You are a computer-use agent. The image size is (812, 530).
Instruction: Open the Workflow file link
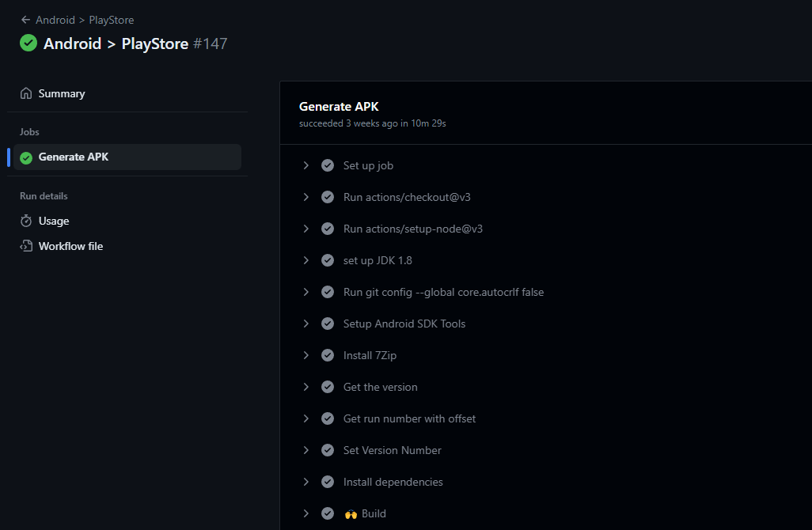70,246
